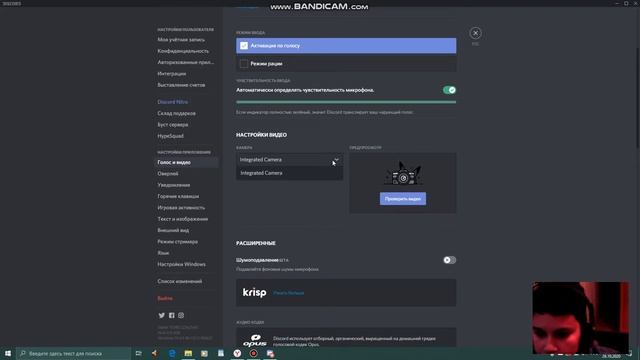Image resolution: width=640 pixels, height=360 pixels.
Task: Enable the Шумоподавление noise suppression toggle
Action: pyautogui.click(x=449, y=260)
